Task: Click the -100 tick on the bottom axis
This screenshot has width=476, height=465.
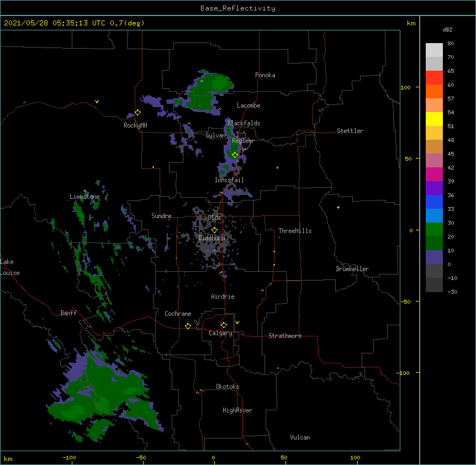Action: tap(70, 457)
